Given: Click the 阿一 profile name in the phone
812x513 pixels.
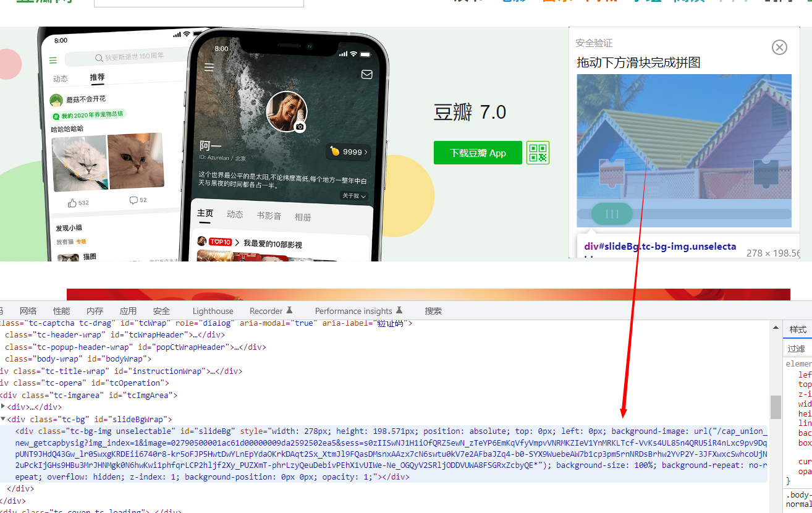Looking at the screenshot, I should click(x=210, y=146).
